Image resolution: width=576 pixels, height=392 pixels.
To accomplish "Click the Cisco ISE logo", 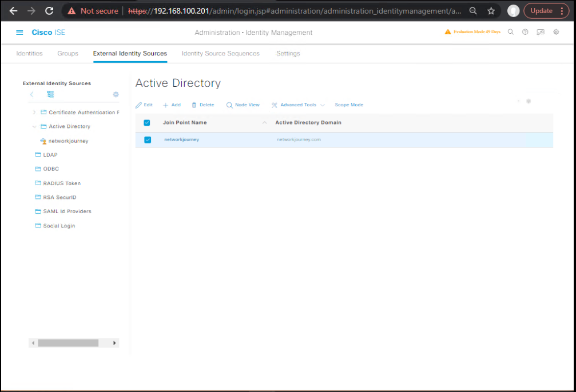I will point(49,33).
